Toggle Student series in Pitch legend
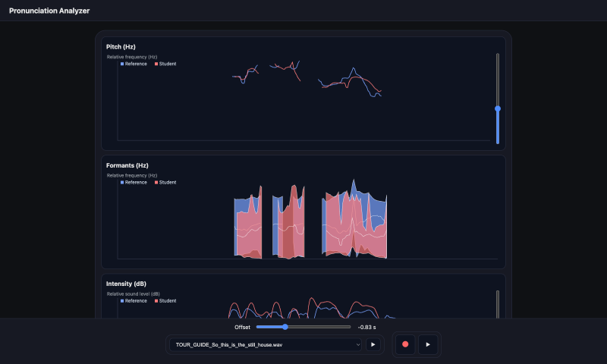The height and width of the screenshot is (364, 607). tap(165, 64)
